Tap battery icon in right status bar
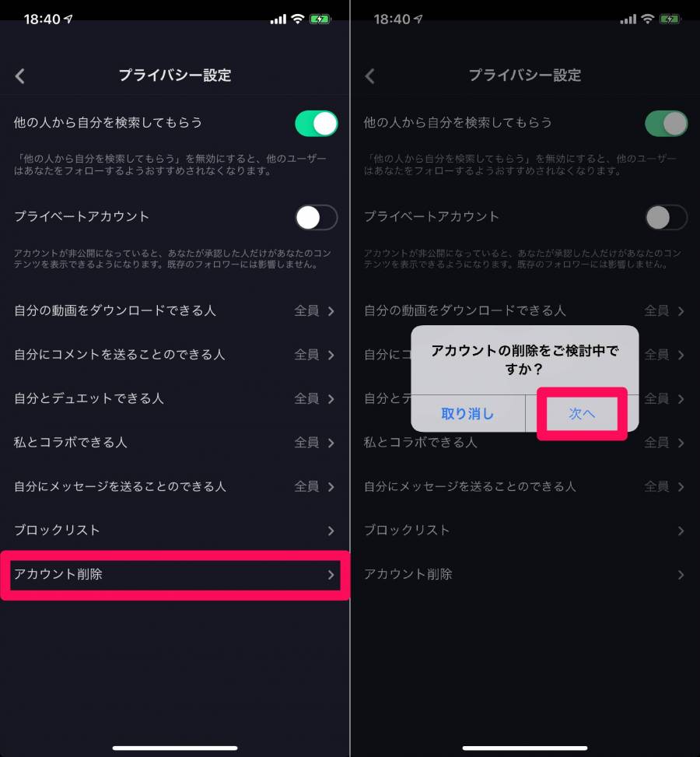 tap(670, 19)
